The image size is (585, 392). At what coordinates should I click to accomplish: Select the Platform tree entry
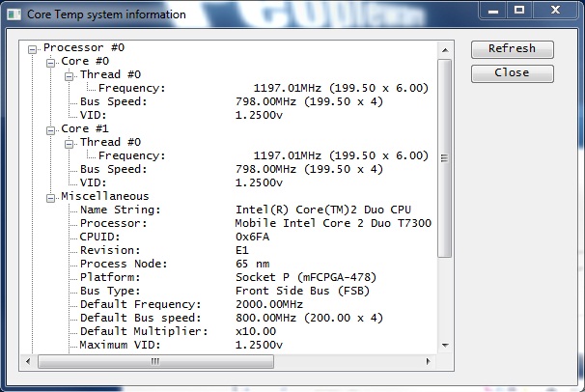[109, 277]
